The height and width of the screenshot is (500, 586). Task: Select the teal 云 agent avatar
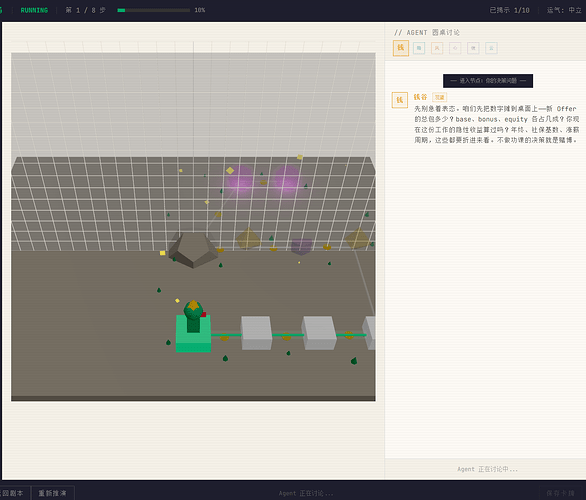pyautogui.click(x=491, y=48)
